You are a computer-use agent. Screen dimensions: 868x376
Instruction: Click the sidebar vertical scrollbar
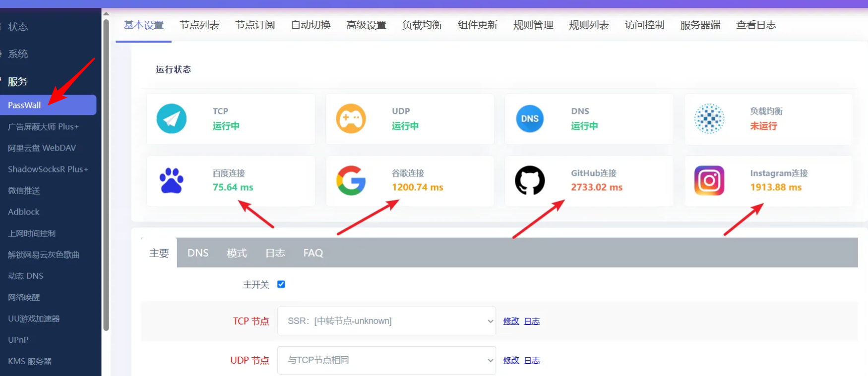[x=106, y=173]
